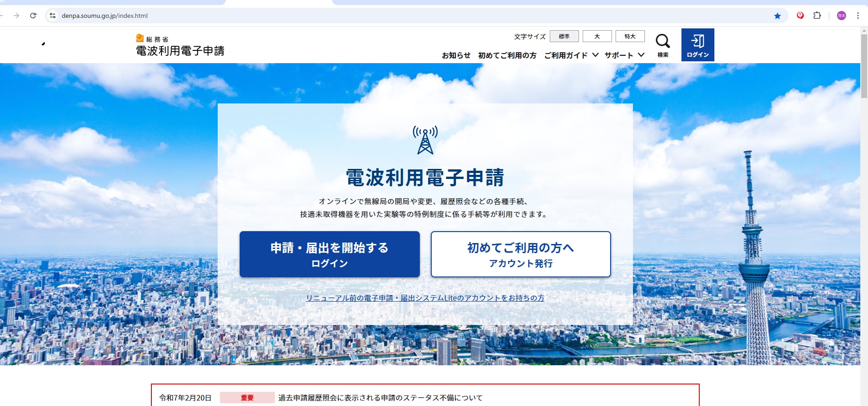Click the 重要 label on notice
The image size is (868, 406).
tap(247, 398)
